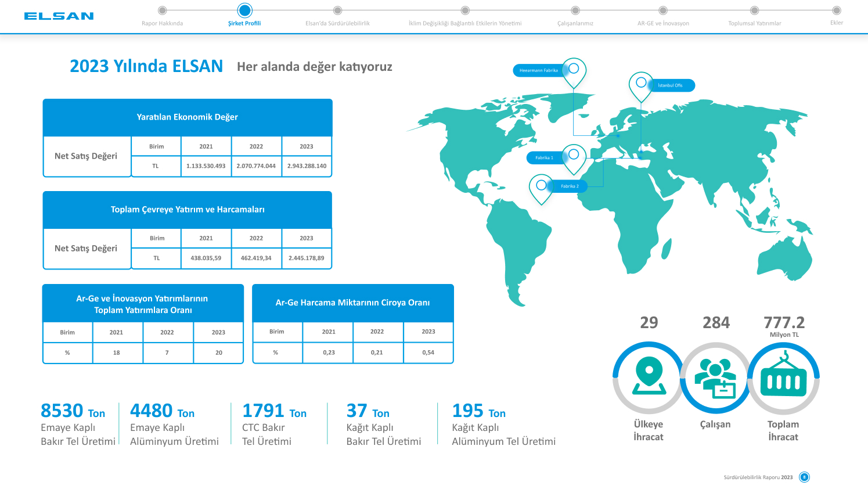Click the Ülkeye İhracat location pin icon
This screenshot has width=868, height=489.
[649, 376]
